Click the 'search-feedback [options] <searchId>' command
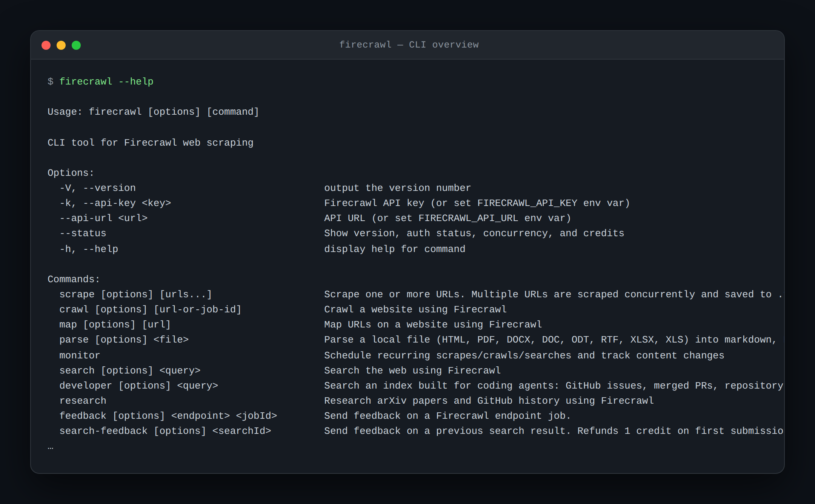This screenshot has height=504, width=815. click(x=165, y=431)
